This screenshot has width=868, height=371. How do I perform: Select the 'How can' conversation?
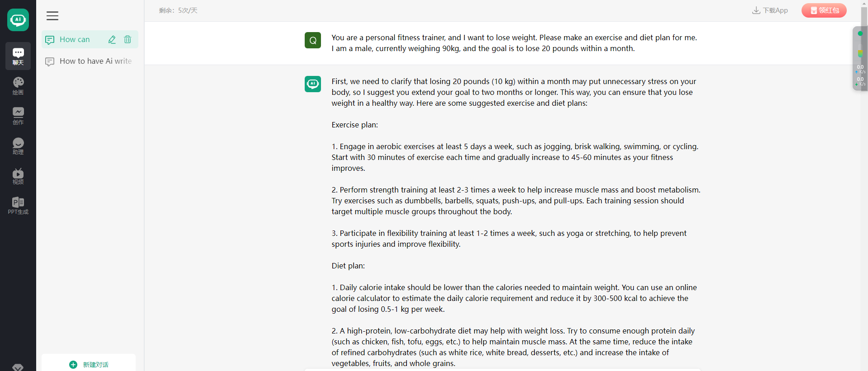coord(75,40)
